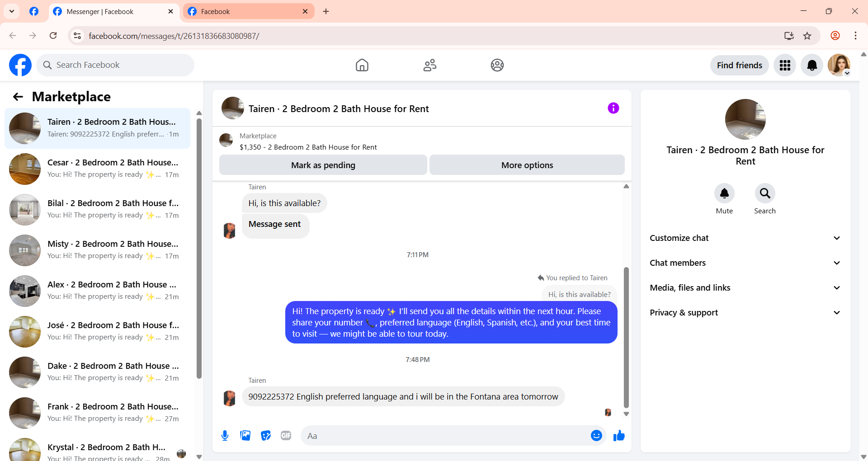868x461 pixels.
Task: Reload the browser page
Action: tap(53, 36)
